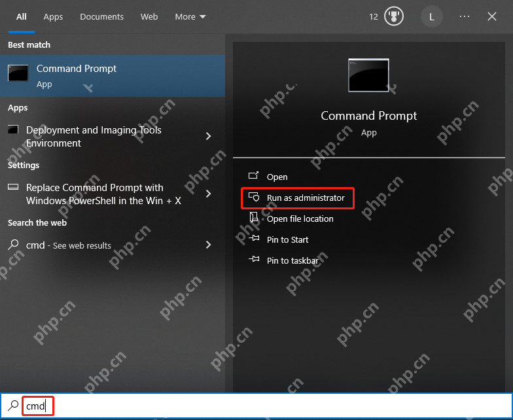Open the three-dot options menu
Image resolution: width=513 pixels, height=420 pixels.
pyautogui.click(x=465, y=16)
